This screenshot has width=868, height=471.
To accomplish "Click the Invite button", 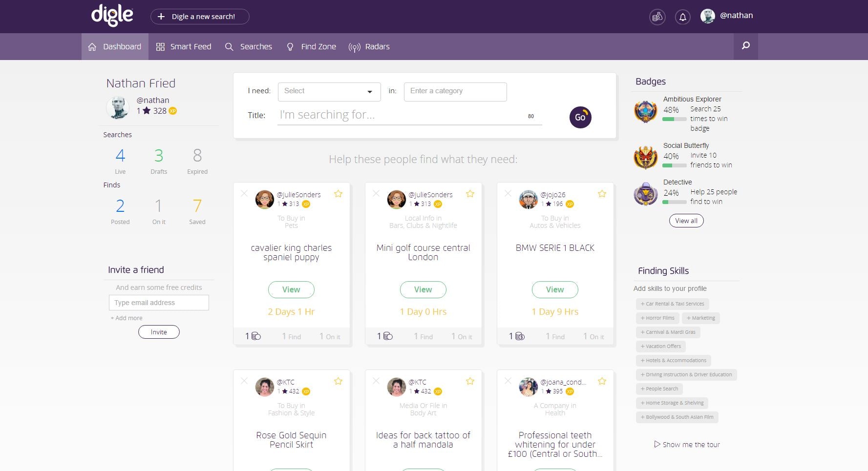I will (159, 332).
